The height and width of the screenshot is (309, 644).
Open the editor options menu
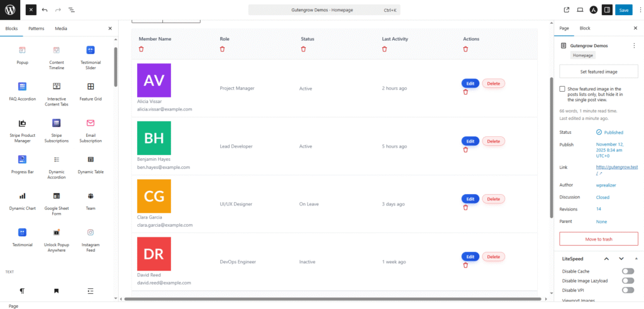coord(640,10)
